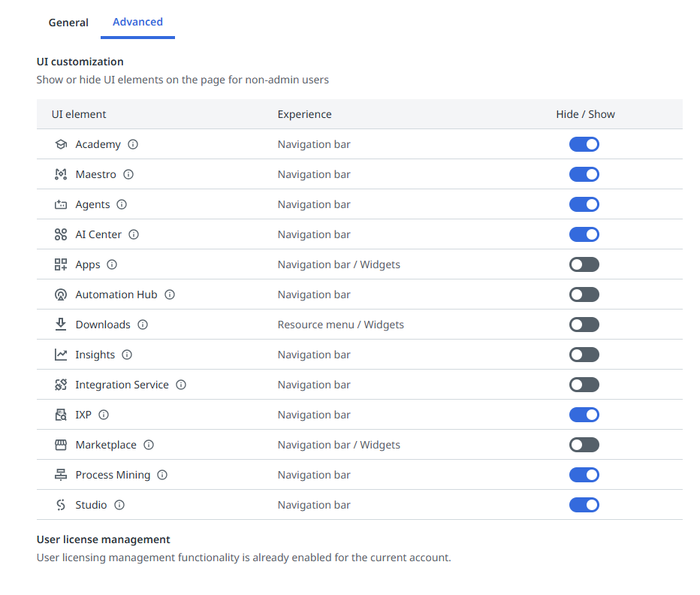Viewport: 700px width, 595px height.
Task: Click the Apps icon
Action: click(61, 264)
